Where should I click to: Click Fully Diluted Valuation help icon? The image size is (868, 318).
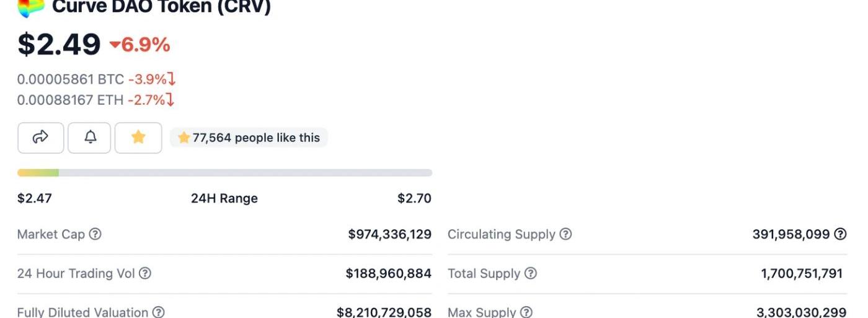pos(158,312)
